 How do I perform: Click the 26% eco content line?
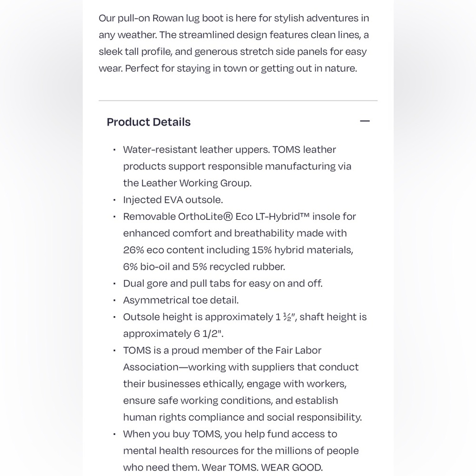[x=238, y=250]
